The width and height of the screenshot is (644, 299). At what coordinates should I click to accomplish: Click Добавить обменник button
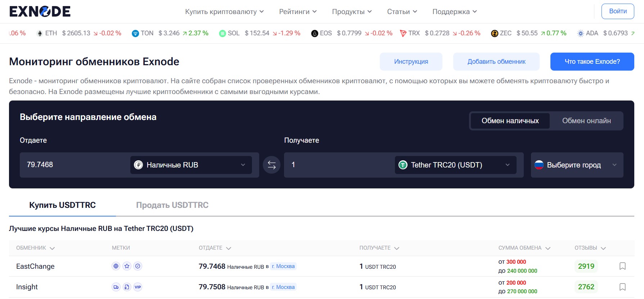click(x=496, y=62)
